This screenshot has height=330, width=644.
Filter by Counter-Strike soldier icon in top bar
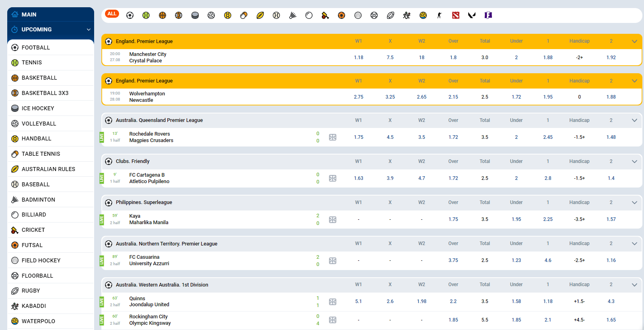[439, 15]
